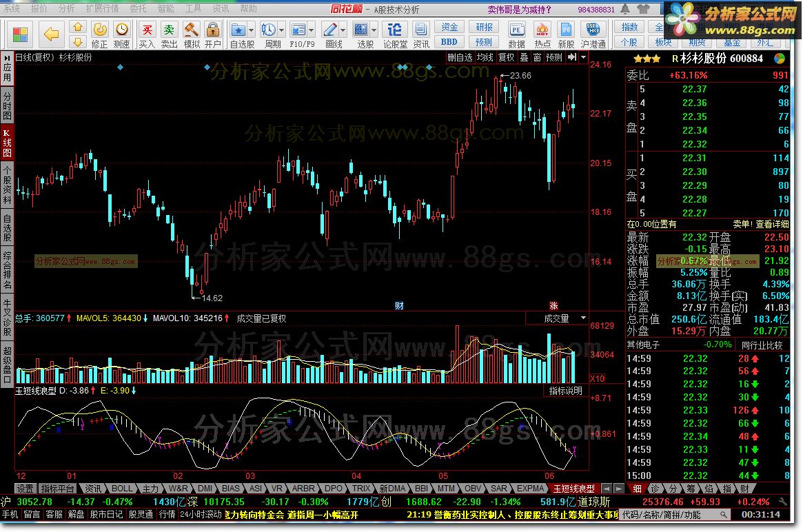Click the colorful home grid icon
This screenshot has height=532, width=803.
tap(20, 35)
